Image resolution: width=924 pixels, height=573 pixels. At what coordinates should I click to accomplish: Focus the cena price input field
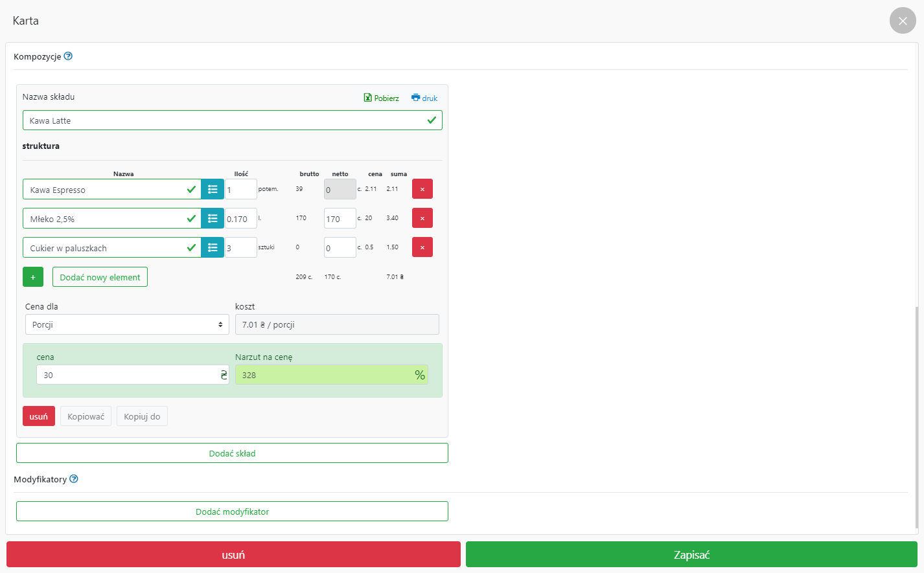coord(127,375)
